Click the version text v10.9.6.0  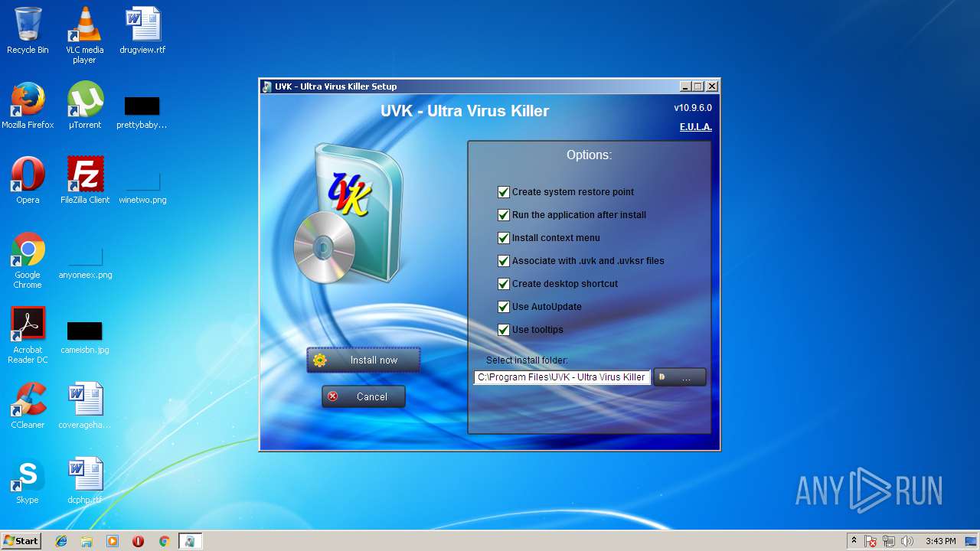[693, 108]
